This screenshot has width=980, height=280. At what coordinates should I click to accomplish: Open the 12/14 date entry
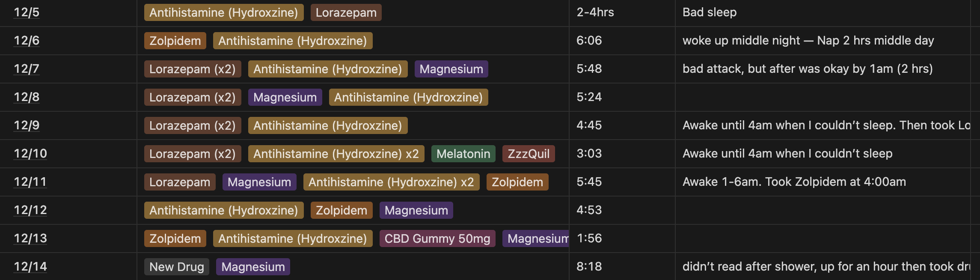tap(30, 267)
